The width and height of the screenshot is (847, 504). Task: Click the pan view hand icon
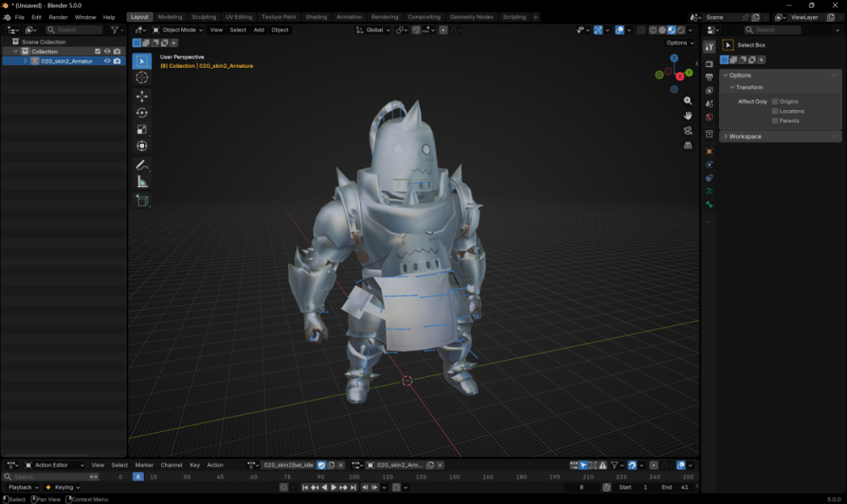pos(688,115)
